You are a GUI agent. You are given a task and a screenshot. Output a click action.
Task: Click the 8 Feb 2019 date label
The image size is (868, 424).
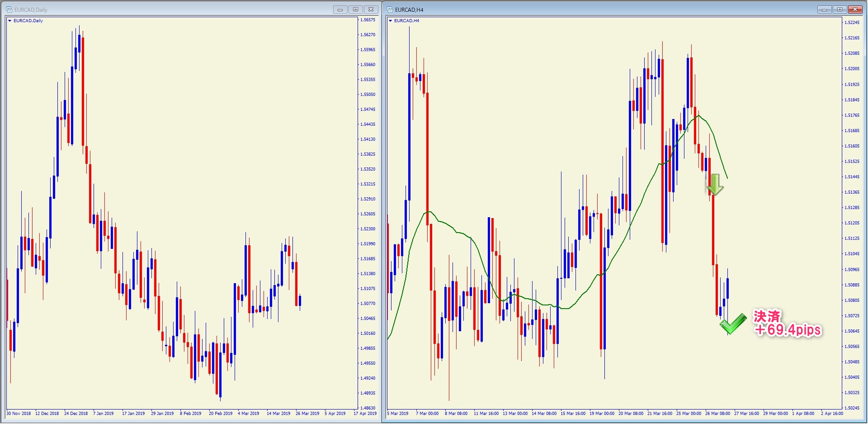click(191, 414)
